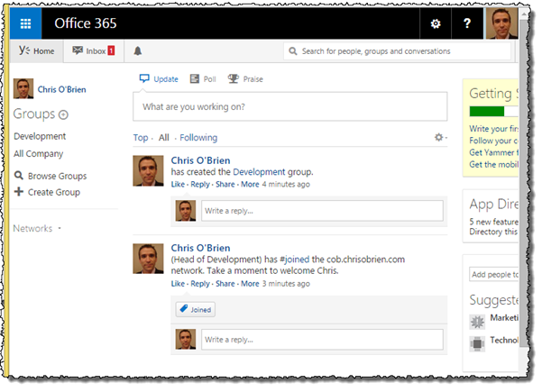Open the All Company group
The width and height of the screenshot is (542, 392).
coord(39,154)
